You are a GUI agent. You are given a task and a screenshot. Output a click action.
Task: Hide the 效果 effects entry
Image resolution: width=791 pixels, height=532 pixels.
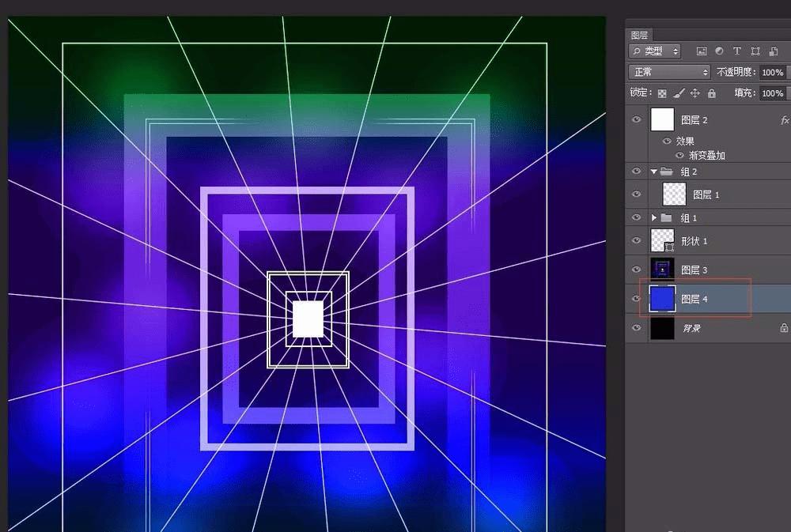pos(667,141)
